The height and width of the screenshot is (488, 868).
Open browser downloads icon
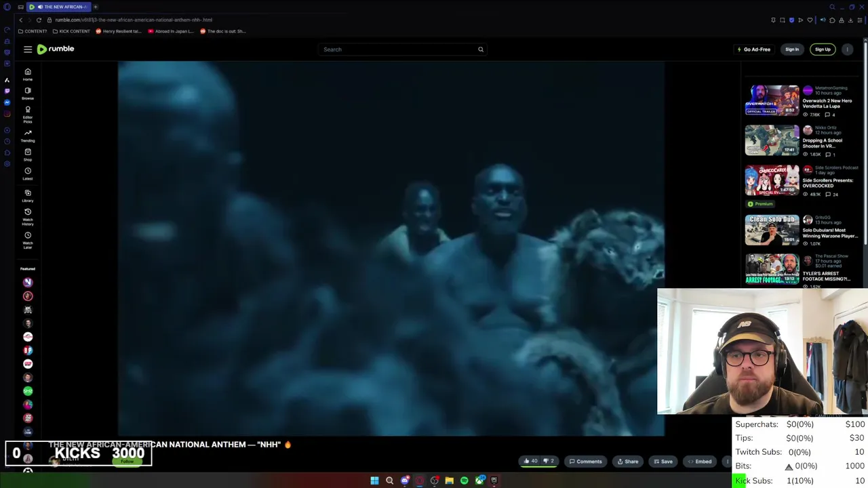pos(850,20)
